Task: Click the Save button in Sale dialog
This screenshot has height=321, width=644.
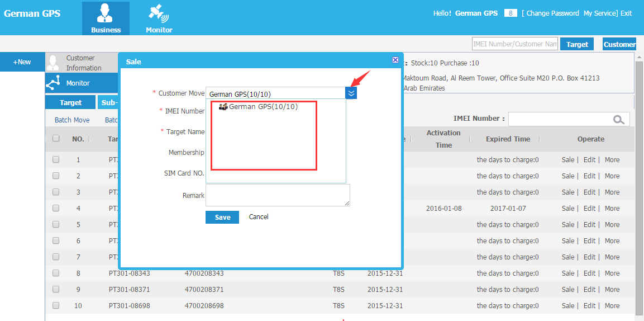Action: pos(222,217)
